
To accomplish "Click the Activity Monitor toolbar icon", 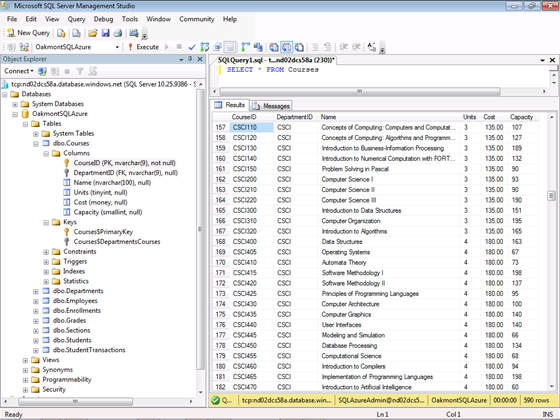I will tap(134, 33).
